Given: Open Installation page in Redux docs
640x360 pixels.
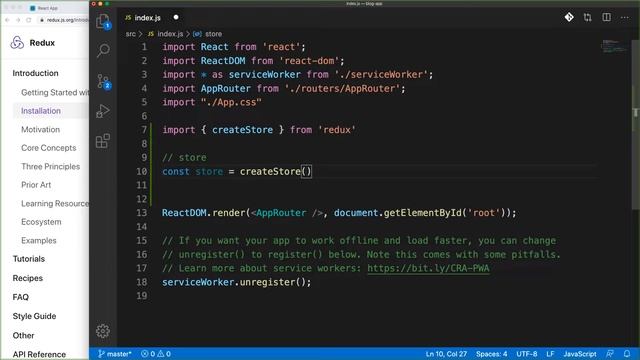Looking at the screenshot, I should [41, 111].
